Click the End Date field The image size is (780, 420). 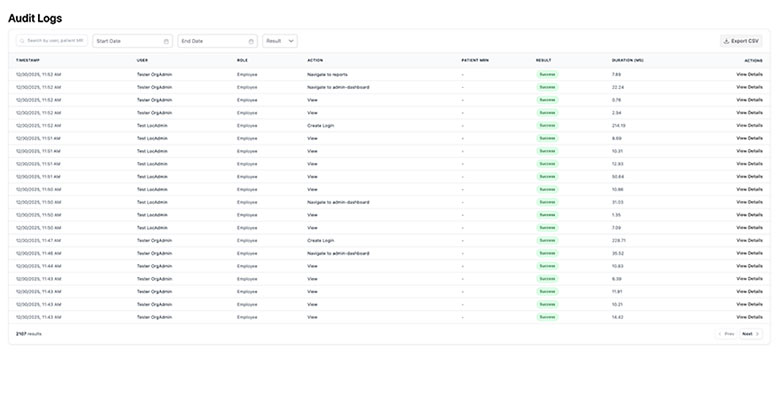(212, 41)
